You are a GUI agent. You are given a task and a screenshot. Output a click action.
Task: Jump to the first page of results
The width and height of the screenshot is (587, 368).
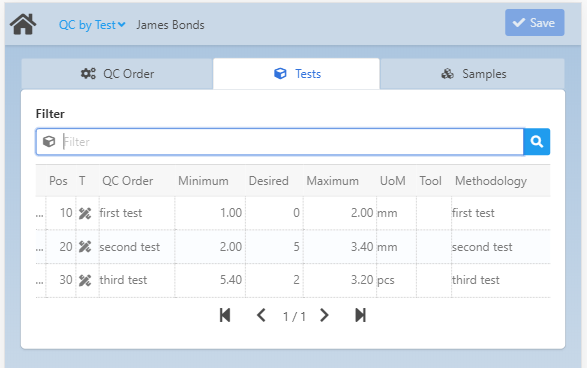pos(225,315)
